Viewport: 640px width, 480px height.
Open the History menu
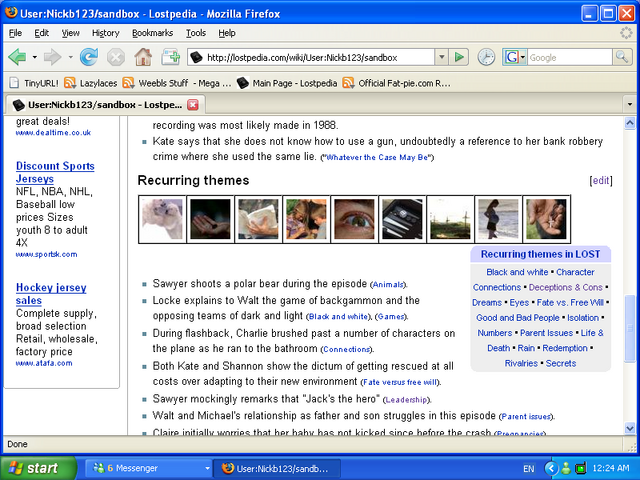point(105,33)
